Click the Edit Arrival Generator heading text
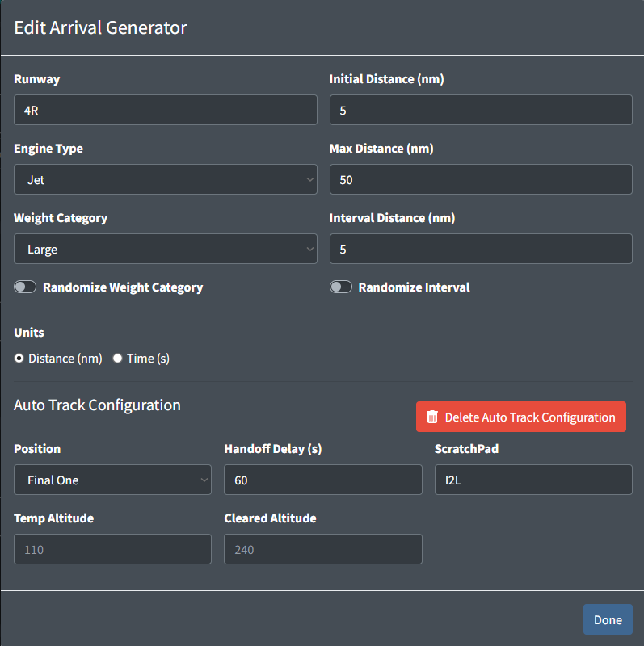The image size is (644, 646). click(x=100, y=28)
